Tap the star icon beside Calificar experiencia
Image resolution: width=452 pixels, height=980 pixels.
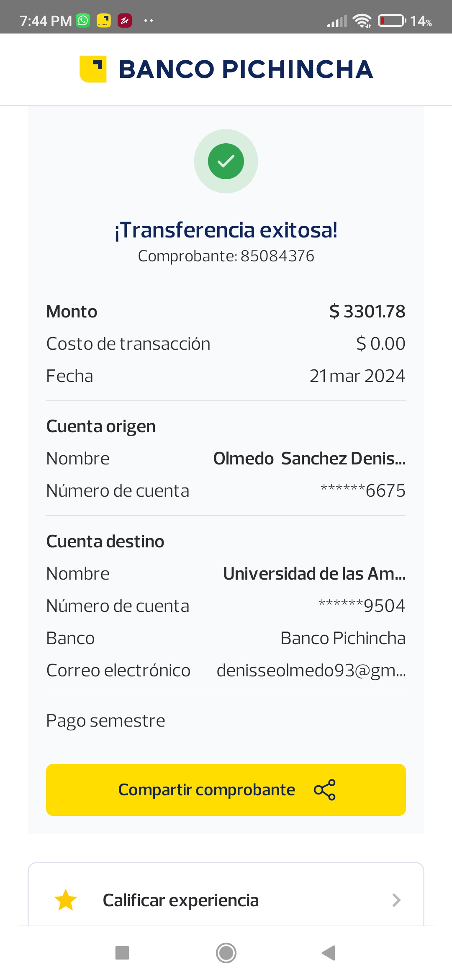66,900
